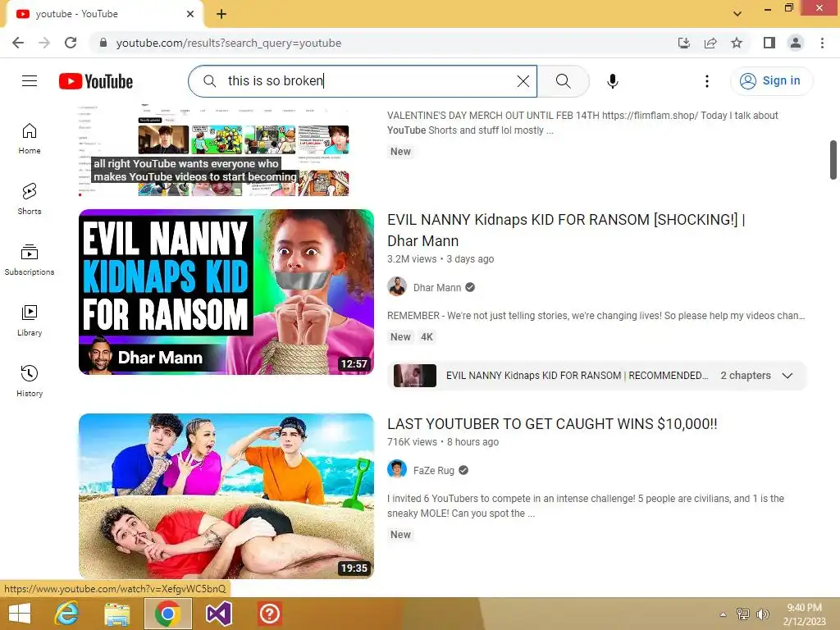This screenshot has height=630, width=840.
Task: View site info padlock icon
Action: click(x=103, y=43)
